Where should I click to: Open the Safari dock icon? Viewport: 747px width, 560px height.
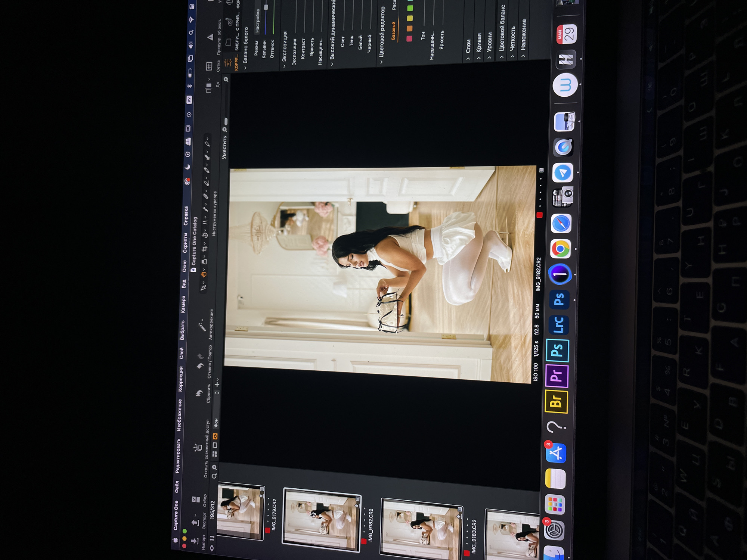pos(561,224)
